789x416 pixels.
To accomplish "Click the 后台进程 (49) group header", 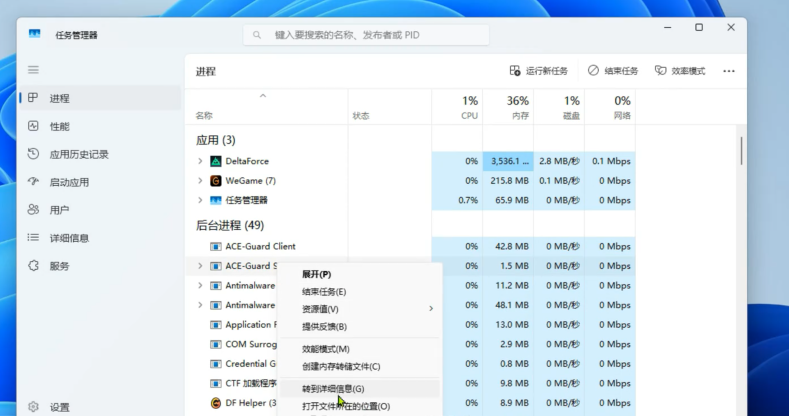I will coord(230,225).
